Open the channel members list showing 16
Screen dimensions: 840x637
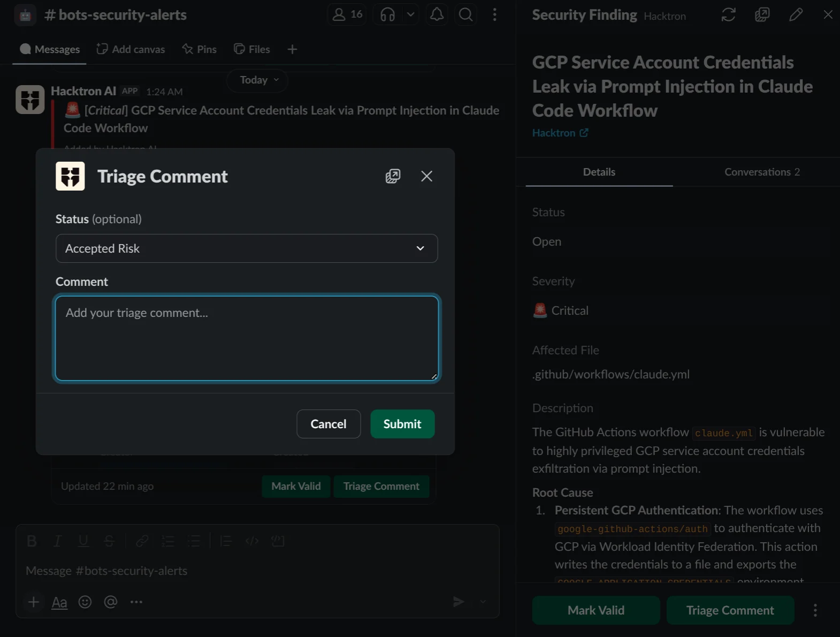click(347, 14)
